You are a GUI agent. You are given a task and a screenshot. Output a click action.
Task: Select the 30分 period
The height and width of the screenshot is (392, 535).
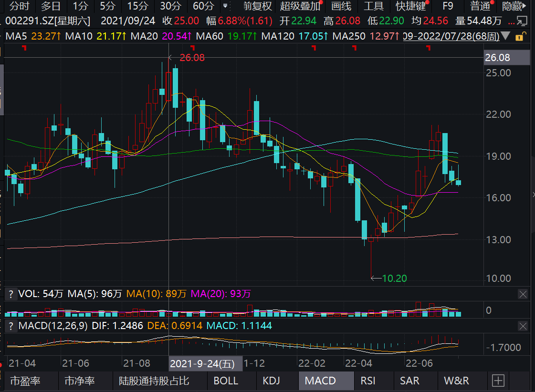(x=170, y=6)
